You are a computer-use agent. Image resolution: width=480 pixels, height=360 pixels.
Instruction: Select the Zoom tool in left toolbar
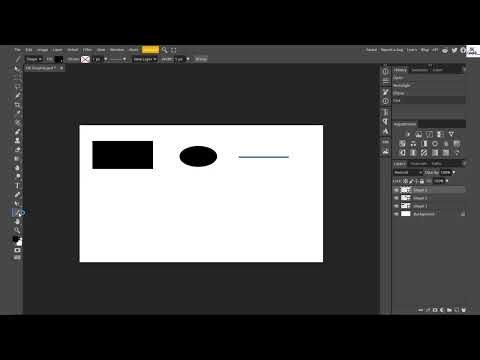click(x=17, y=230)
